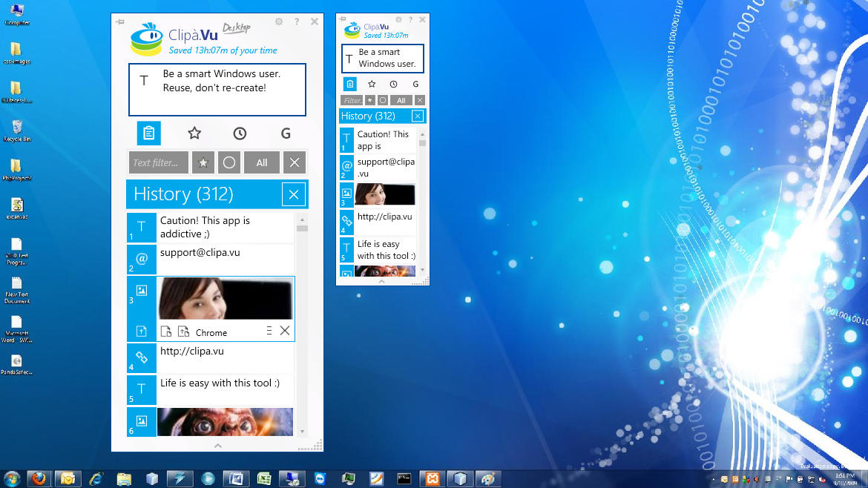Delete clip 3 with its X icon
Image resolution: width=868 pixels, height=488 pixels.
(x=285, y=331)
